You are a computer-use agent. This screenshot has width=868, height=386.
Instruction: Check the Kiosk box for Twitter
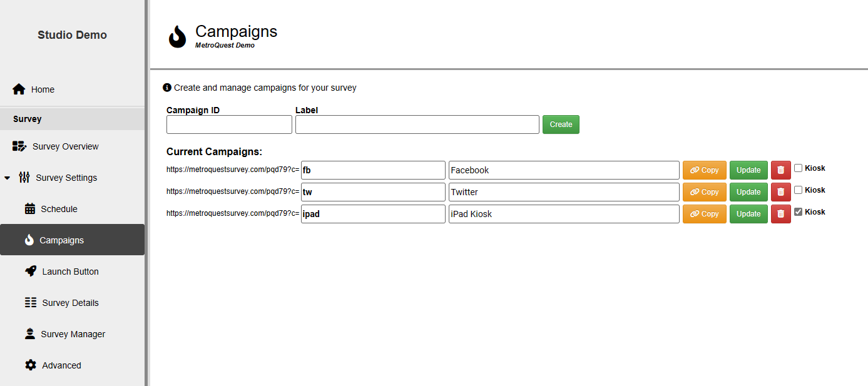coord(798,190)
